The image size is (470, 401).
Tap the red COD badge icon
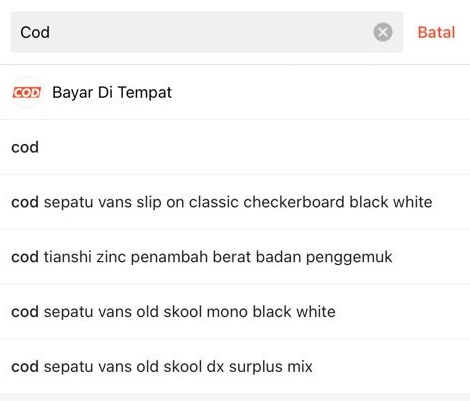click(x=27, y=92)
